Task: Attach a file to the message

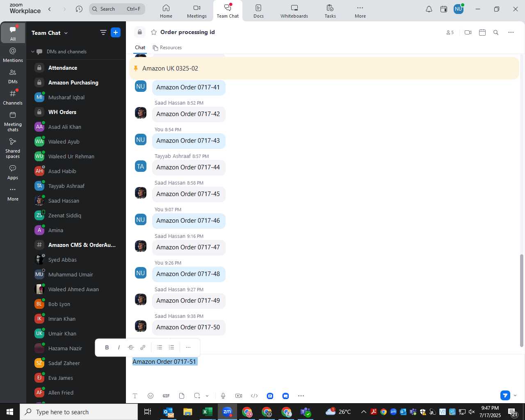Action: 182,396
